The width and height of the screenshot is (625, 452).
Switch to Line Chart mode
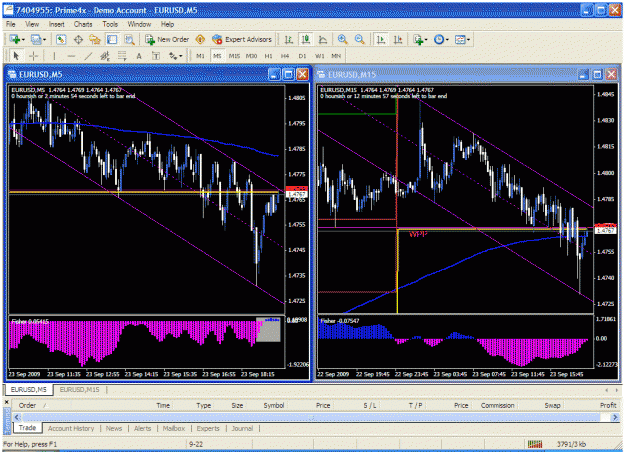(323, 39)
